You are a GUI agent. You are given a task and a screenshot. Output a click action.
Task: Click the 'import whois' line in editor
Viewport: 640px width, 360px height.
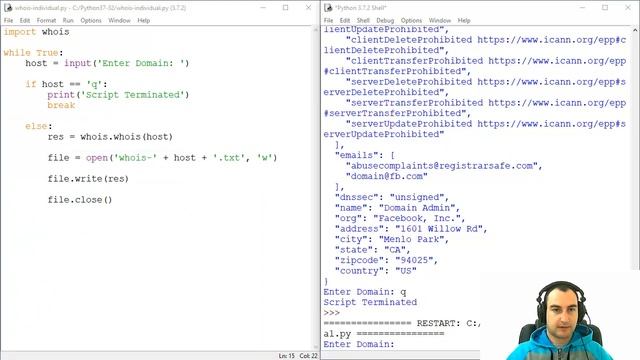click(36, 32)
